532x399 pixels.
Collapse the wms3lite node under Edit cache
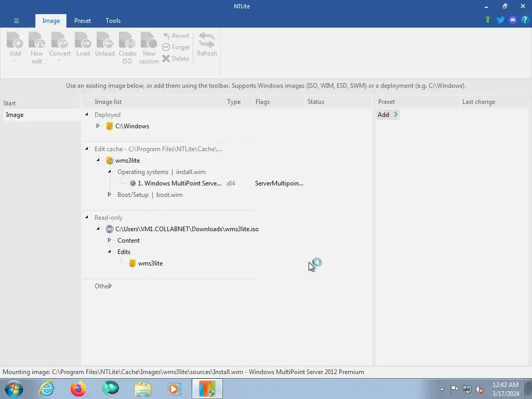coord(98,160)
